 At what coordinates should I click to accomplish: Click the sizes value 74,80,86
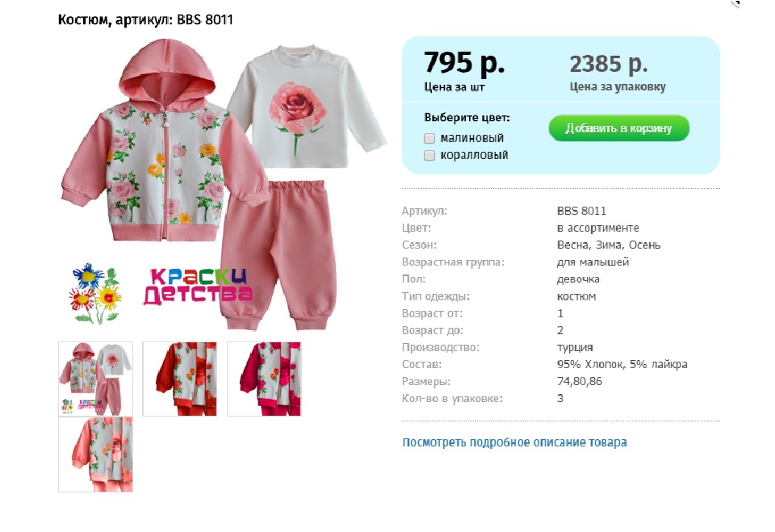pyautogui.click(x=580, y=381)
